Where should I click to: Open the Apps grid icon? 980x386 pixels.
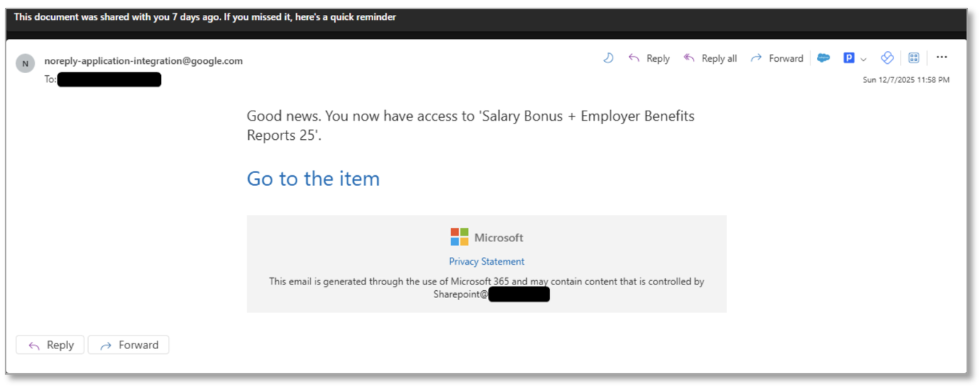[914, 58]
